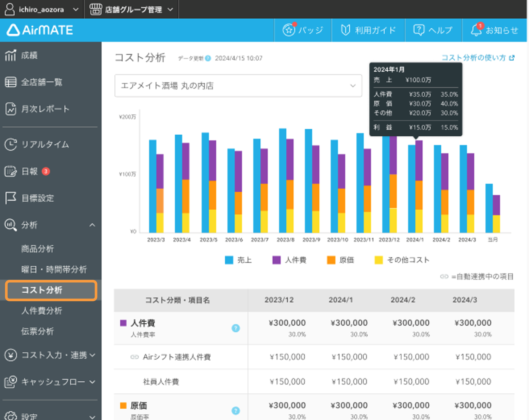This screenshot has height=420, width=529.
Task: Click the 利用ガイド label in header
Action: 375,30
